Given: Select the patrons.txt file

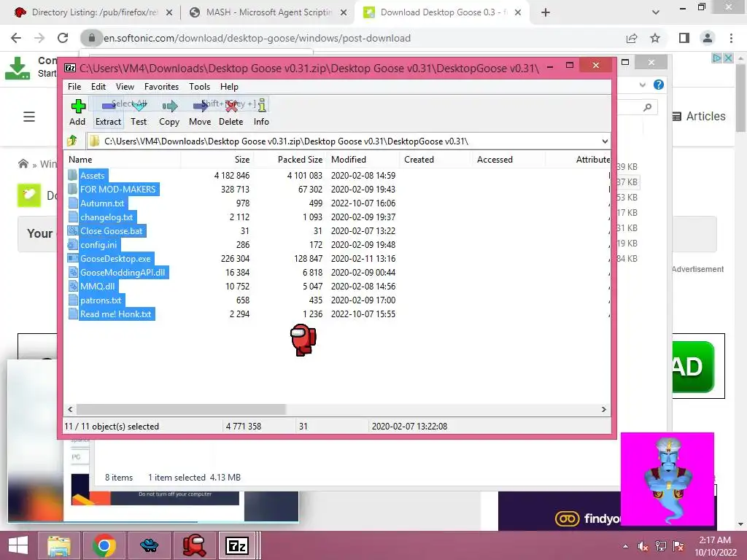Looking at the screenshot, I should tap(101, 300).
